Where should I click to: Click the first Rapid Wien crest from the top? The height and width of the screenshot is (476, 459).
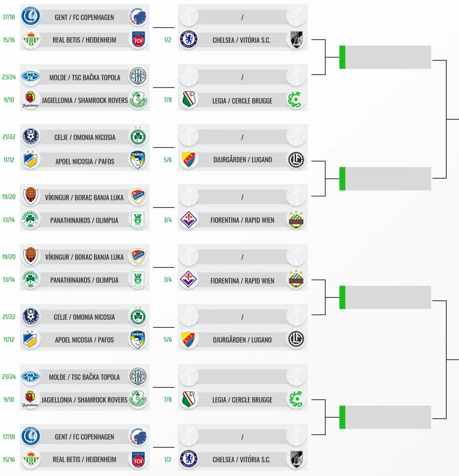(x=296, y=220)
